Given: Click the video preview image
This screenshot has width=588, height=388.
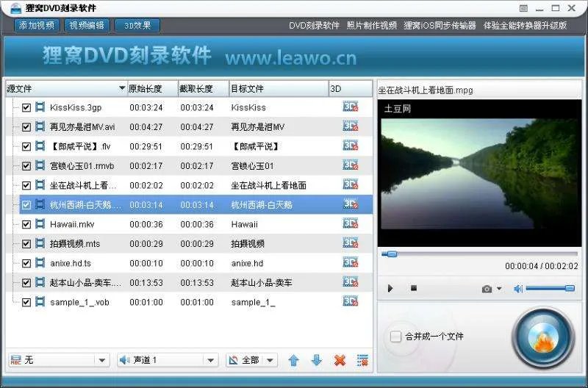Looking at the screenshot, I should (x=480, y=173).
